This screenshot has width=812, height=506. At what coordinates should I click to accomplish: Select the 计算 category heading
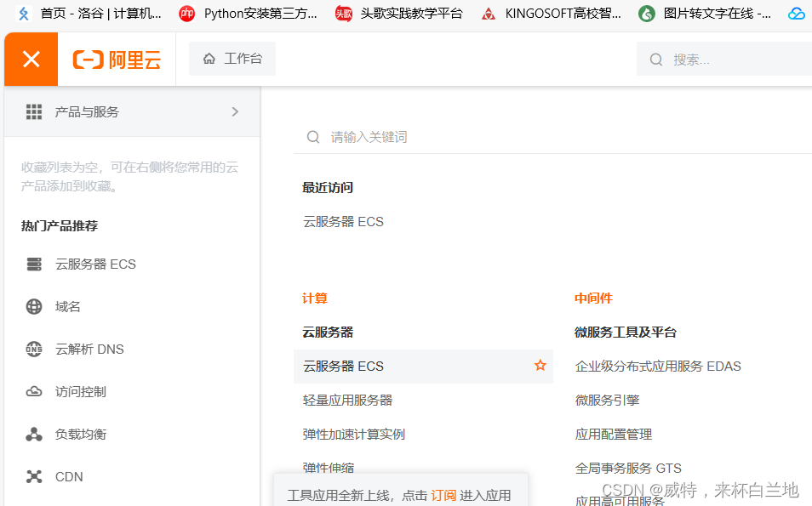(315, 298)
